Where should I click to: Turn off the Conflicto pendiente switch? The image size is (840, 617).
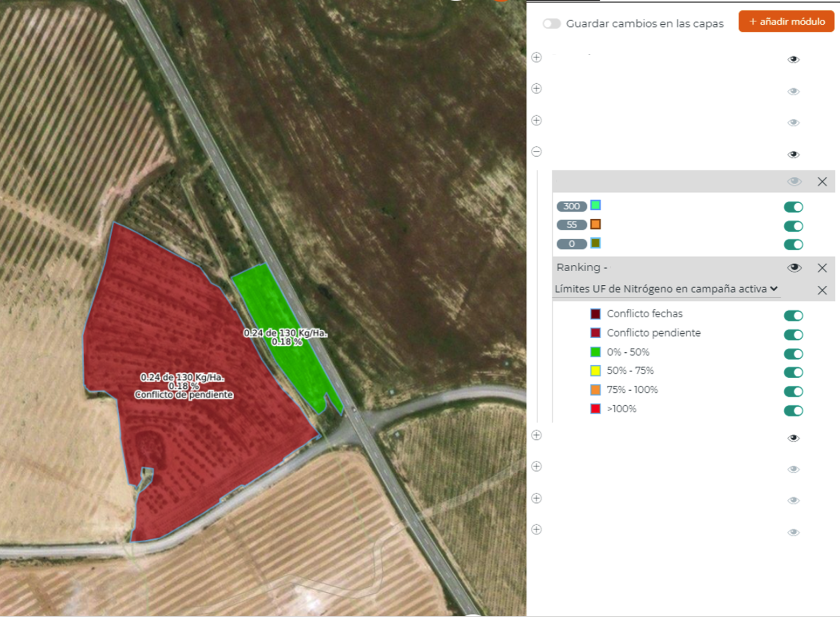(x=793, y=335)
